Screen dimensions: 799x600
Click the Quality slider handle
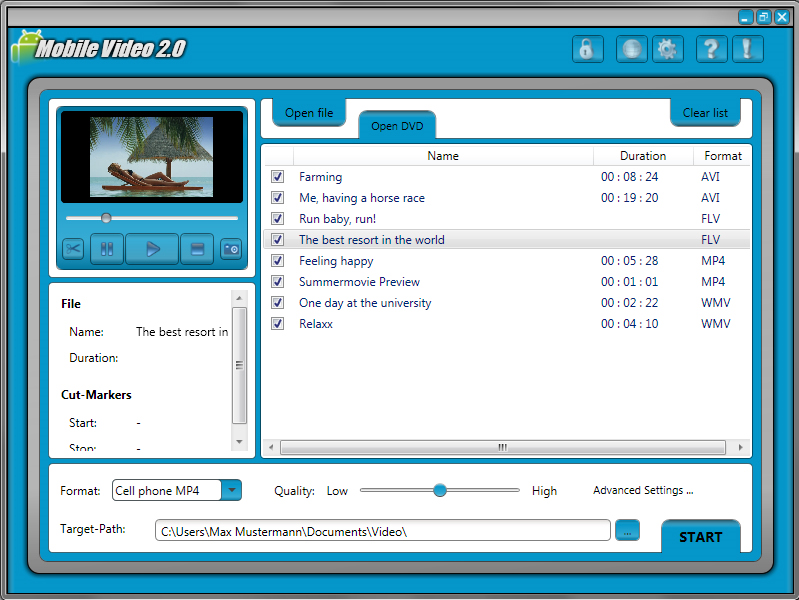tap(439, 490)
